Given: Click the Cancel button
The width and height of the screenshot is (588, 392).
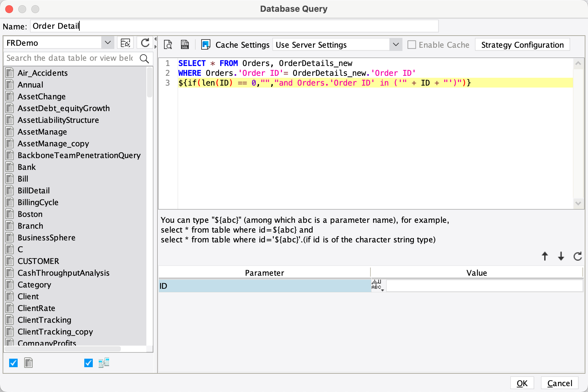Looking at the screenshot, I should pos(560,383).
